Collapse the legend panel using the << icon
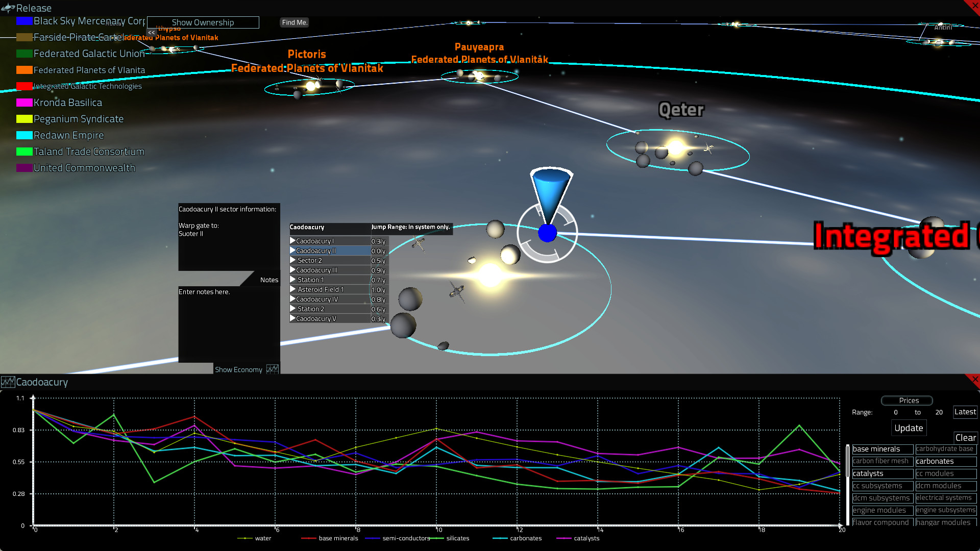The width and height of the screenshot is (980, 551). coord(152,32)
